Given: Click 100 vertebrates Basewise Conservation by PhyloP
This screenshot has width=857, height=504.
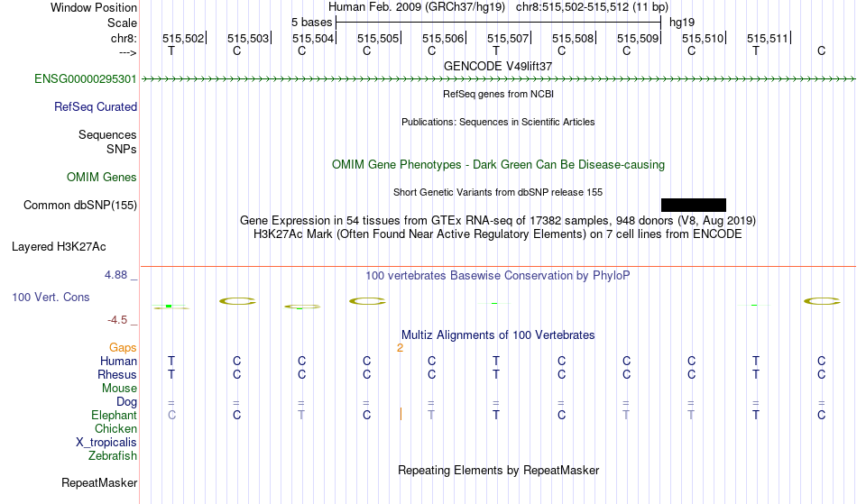Looking at the screenshot, I should point(498,276).
